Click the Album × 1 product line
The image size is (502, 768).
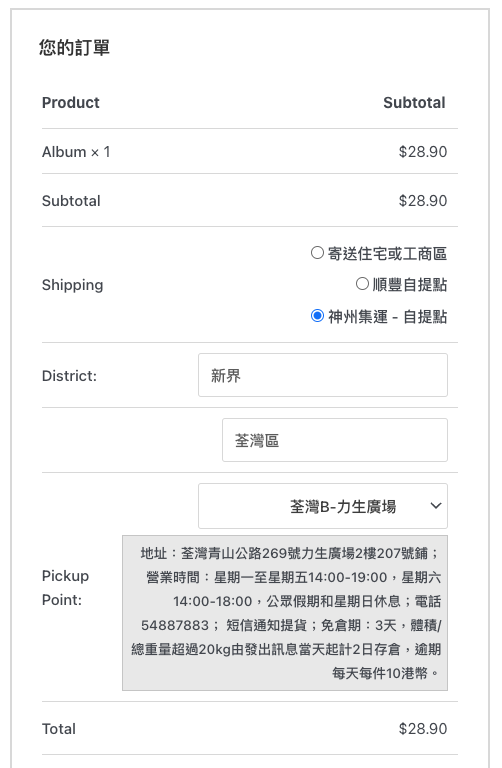click(x=76, y=152)
